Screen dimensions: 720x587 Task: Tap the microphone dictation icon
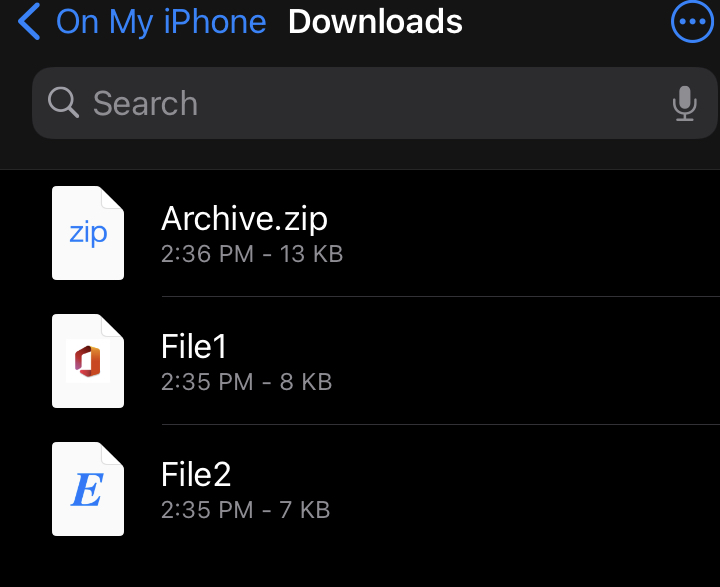pyautogui.click(x=684, y=103)
